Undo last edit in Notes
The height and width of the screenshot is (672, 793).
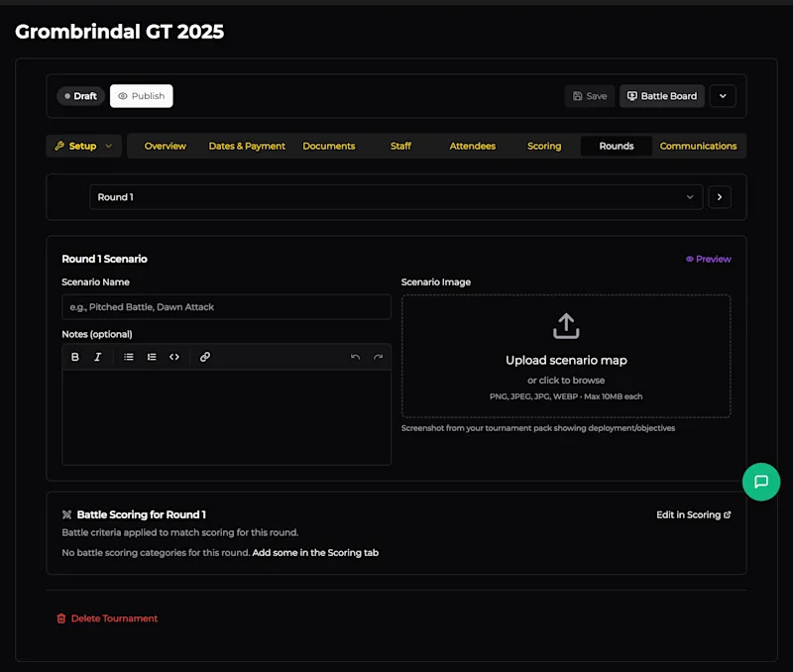pos(356,357)
